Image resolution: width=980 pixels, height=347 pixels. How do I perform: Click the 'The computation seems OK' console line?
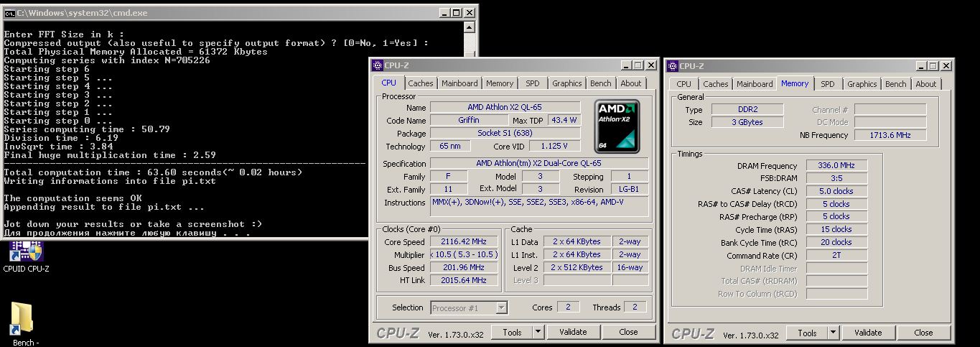tap(73, 198)
